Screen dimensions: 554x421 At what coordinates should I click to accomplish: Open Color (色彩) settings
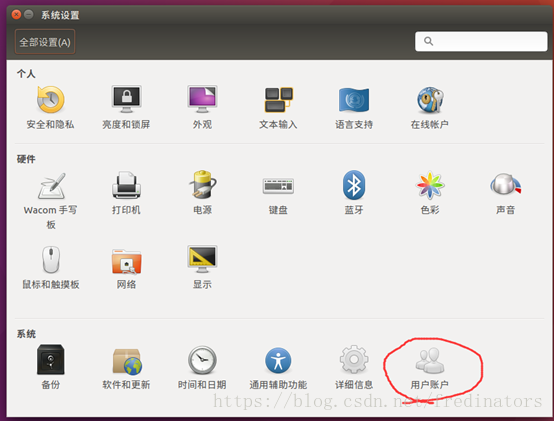coord(430,193)
